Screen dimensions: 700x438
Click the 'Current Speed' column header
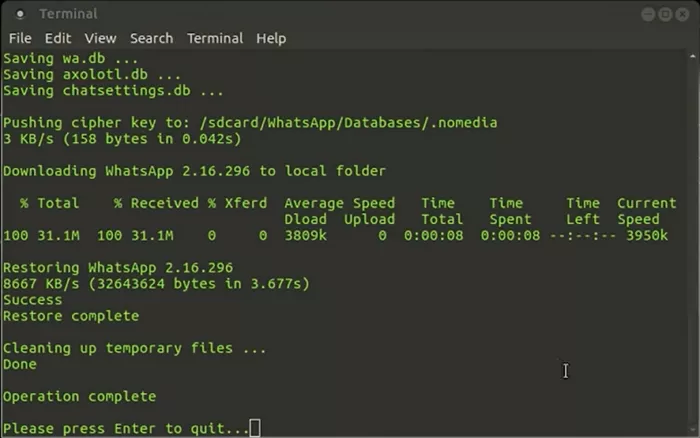[646, 211]
